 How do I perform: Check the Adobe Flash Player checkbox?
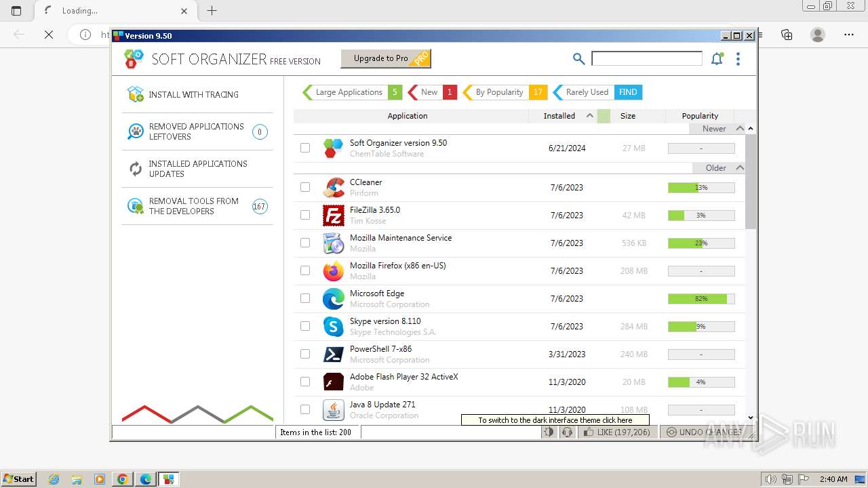pyautogui.click(x=305, y=382)
